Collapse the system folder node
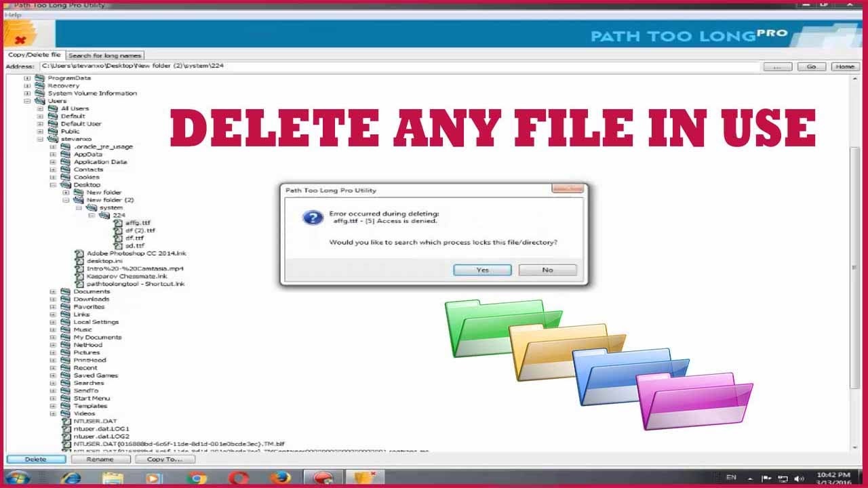The height and width of the screenshot is (488, 868). click(79, 208)
